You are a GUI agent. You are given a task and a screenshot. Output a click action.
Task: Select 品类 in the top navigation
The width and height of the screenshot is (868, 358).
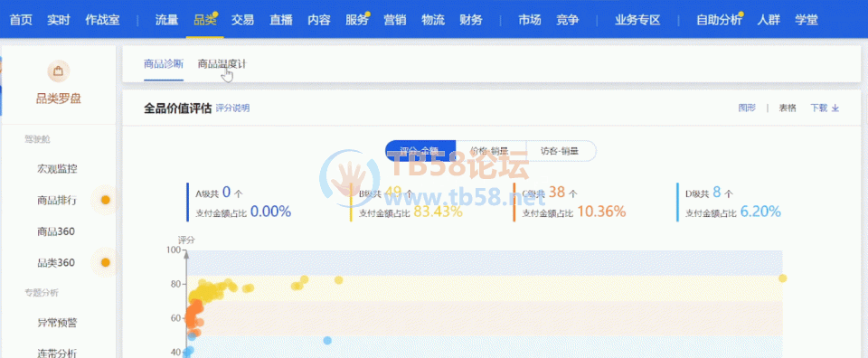(x=205, y=21)
